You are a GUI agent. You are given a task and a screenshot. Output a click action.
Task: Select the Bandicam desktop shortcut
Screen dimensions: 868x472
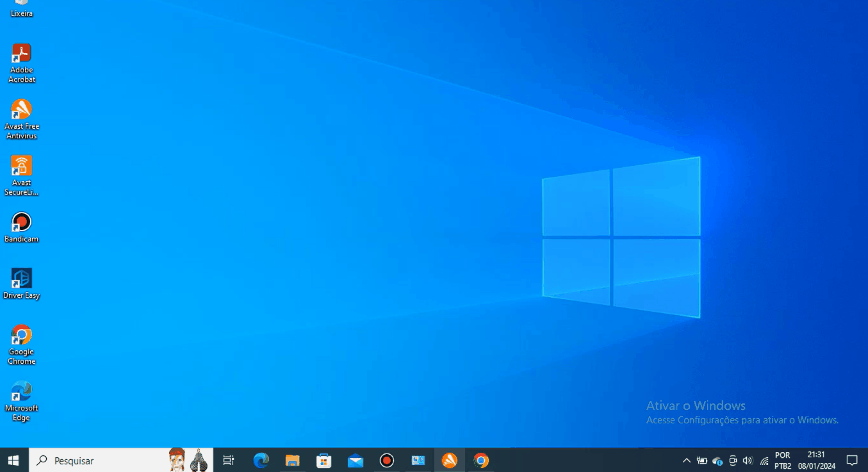[x=21, y=228]
